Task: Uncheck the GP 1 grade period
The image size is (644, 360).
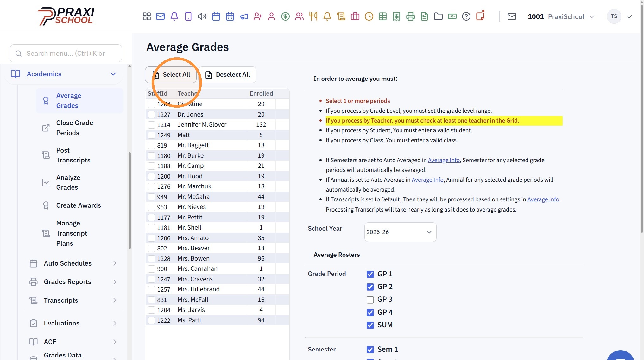Action: [x=370, y=274]
